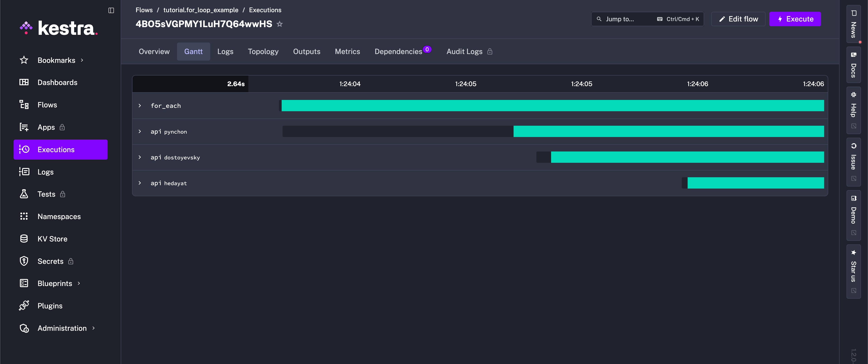
Task: Click the api dostoyevsky green Gantt bar
Action: pos(687,157)
